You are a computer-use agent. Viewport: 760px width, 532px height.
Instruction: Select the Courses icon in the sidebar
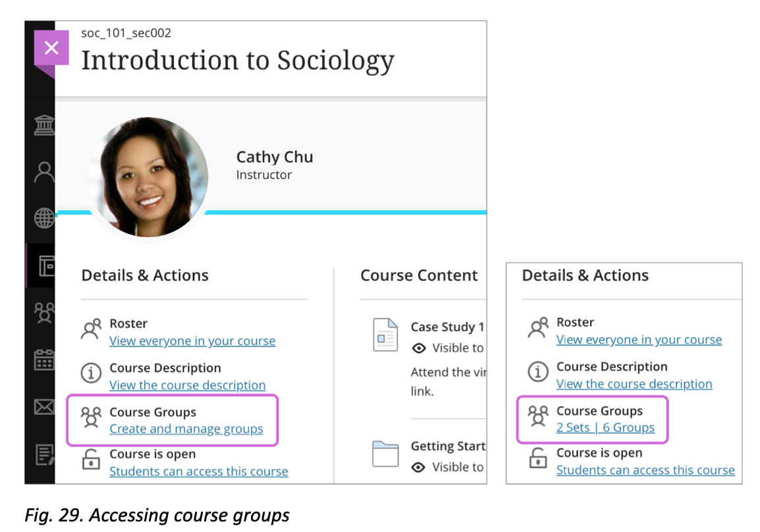[x=43, y=265]
